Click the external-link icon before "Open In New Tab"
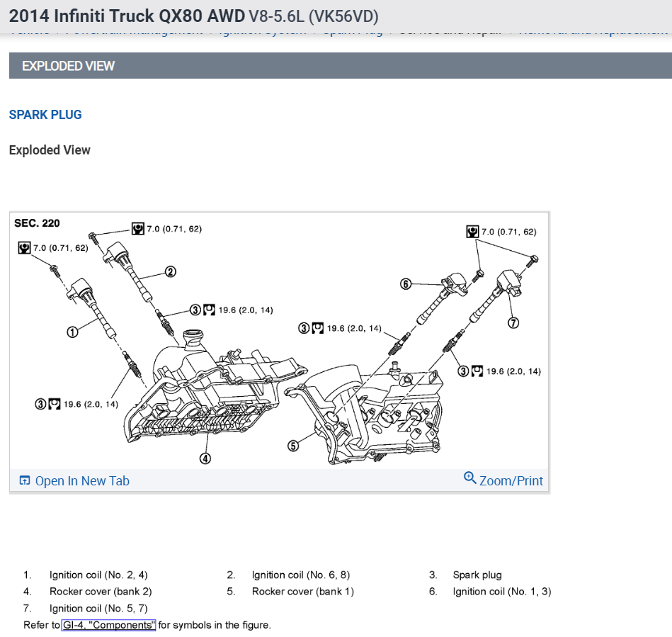This screenshot has width=672, height=637. (x=25, y=480)
